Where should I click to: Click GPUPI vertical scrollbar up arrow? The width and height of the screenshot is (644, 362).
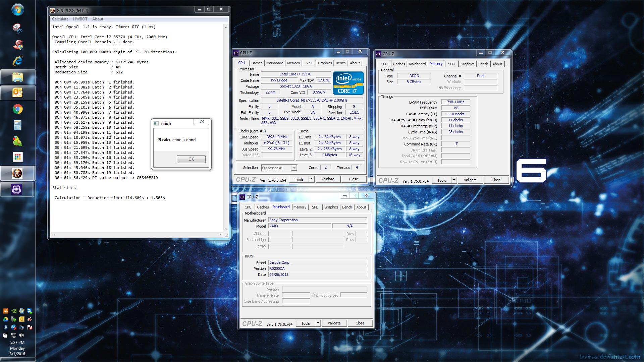click(226, 27)
